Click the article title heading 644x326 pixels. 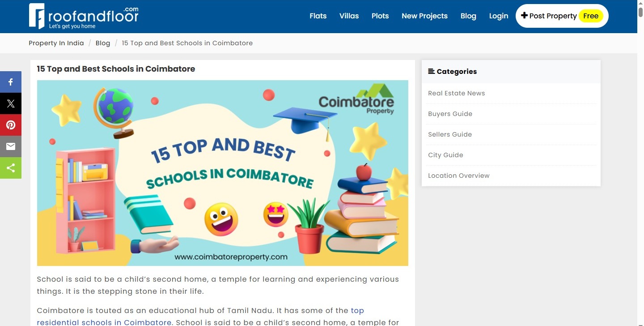[116, 69]
